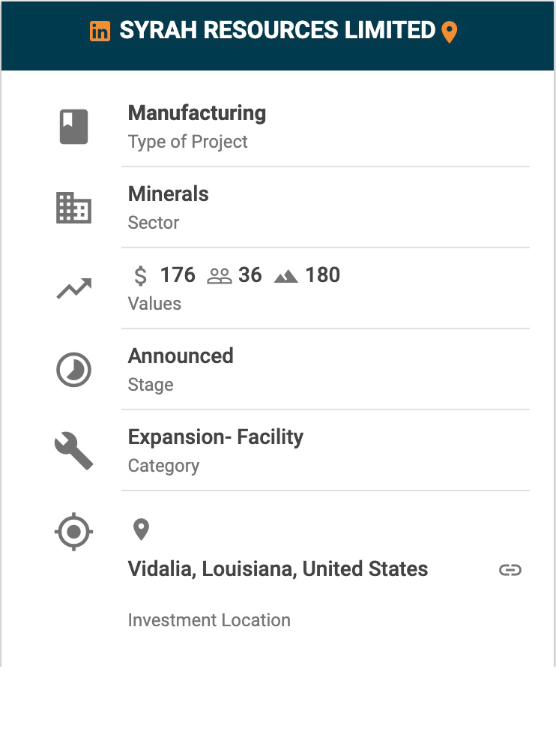
Task: Select the Vidalia, Louisiana, United States text
Action: (x=278, y=569)
